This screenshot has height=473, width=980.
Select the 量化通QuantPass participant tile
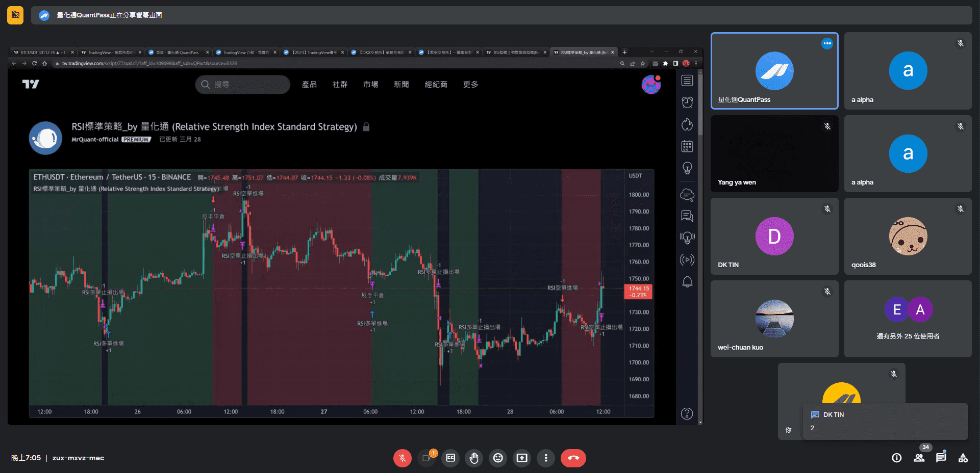click(774, 71)
